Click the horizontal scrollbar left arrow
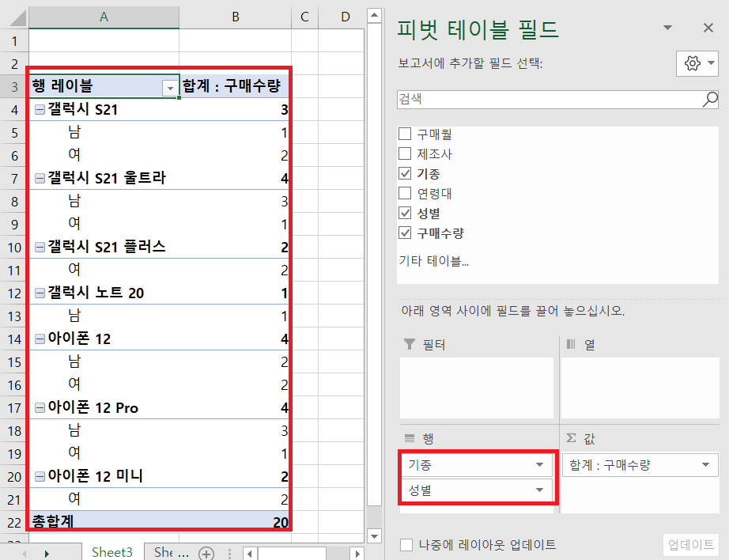Viewport: 729px width, 560px height. point(250,554)
